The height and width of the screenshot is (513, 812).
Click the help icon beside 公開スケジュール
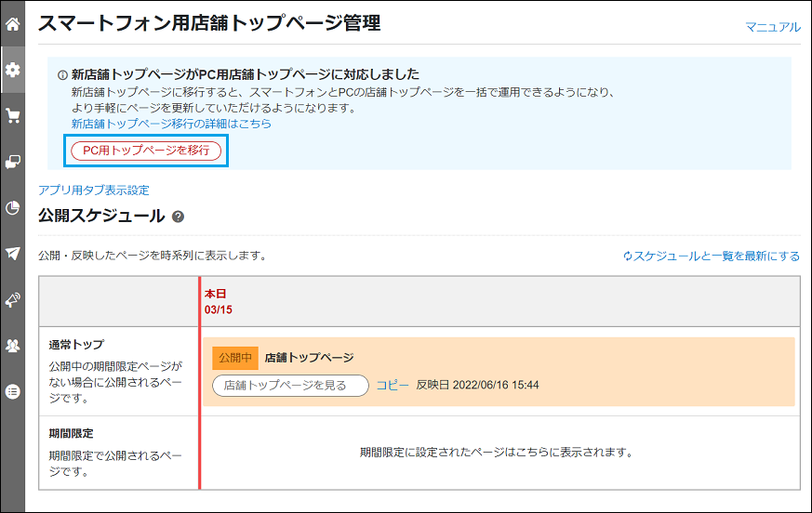coord(178,217)
